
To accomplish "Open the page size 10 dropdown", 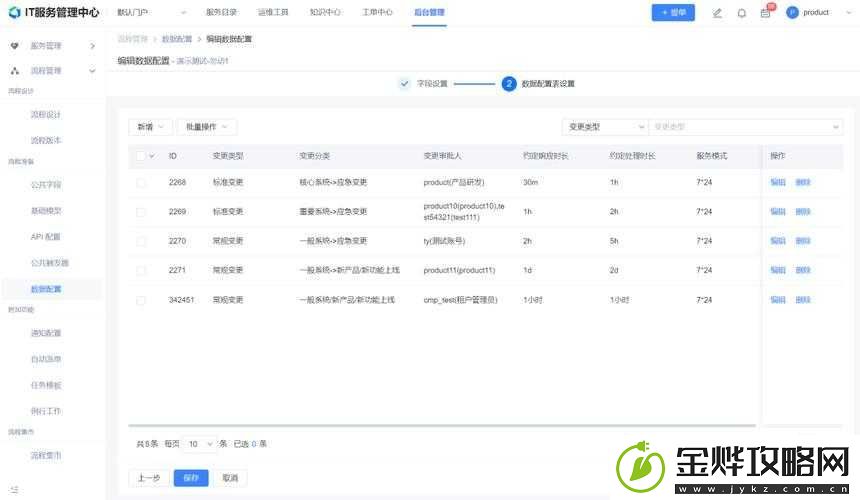I will [x=199, y=444].
